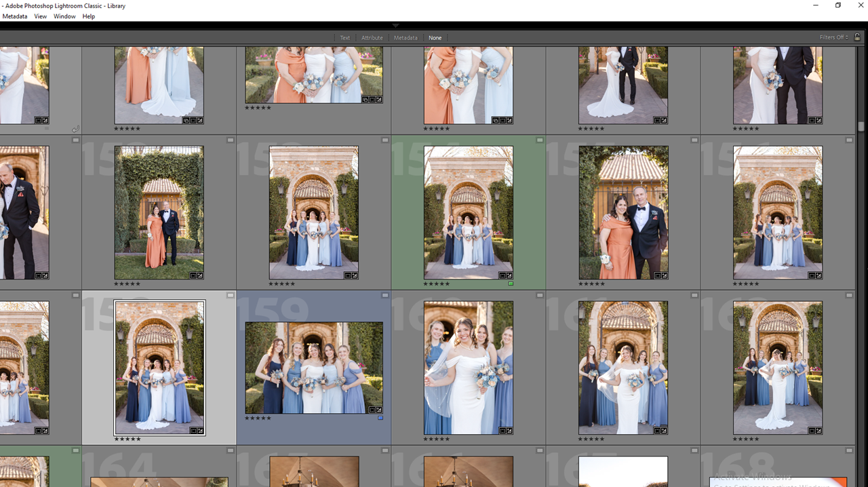
Task: Click star rating under ivy arch couple photo
Action: (x=127, y=284)
